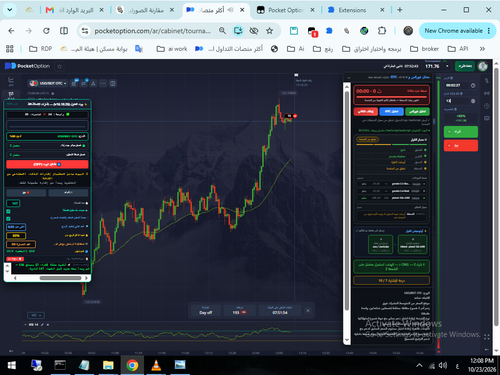
Task: Click the green buy button in trade panel
Action: click(461, 132)
